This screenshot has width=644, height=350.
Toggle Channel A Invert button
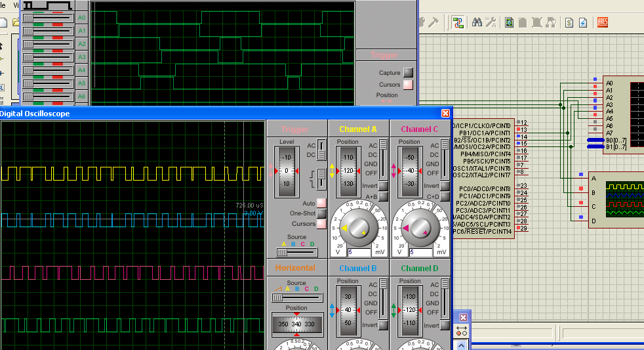point(383,186)
